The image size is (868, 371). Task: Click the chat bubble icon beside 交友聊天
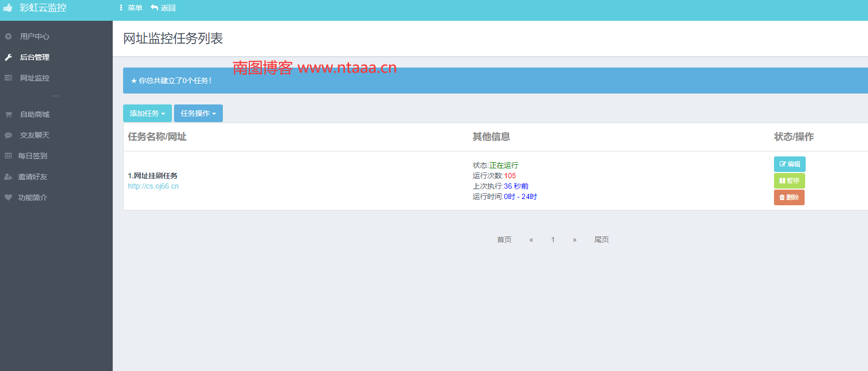coord(8,135)
